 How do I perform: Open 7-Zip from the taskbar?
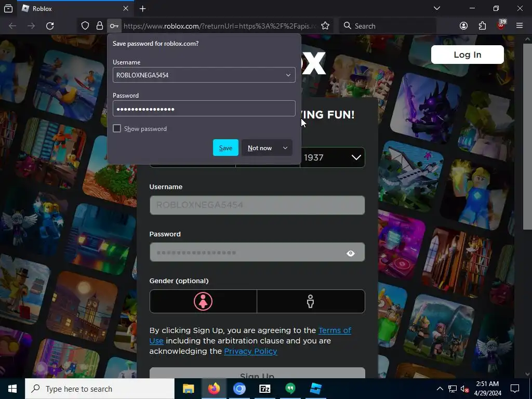264,389
